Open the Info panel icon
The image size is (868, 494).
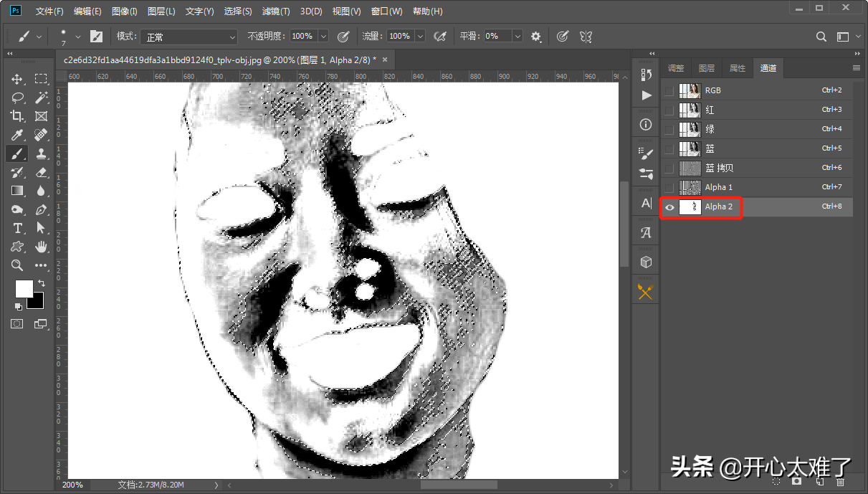tap(646, 125)
